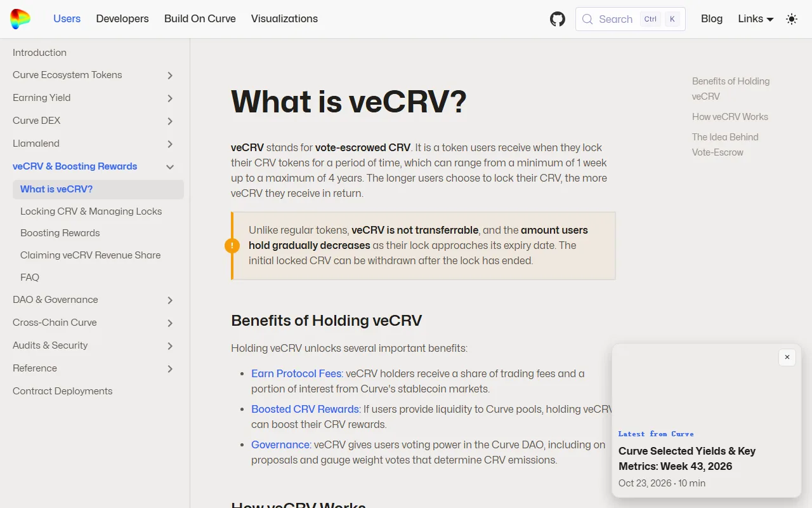Jump to Benefits of Holding veCRV
812x508 pixels.
point(731,89)
